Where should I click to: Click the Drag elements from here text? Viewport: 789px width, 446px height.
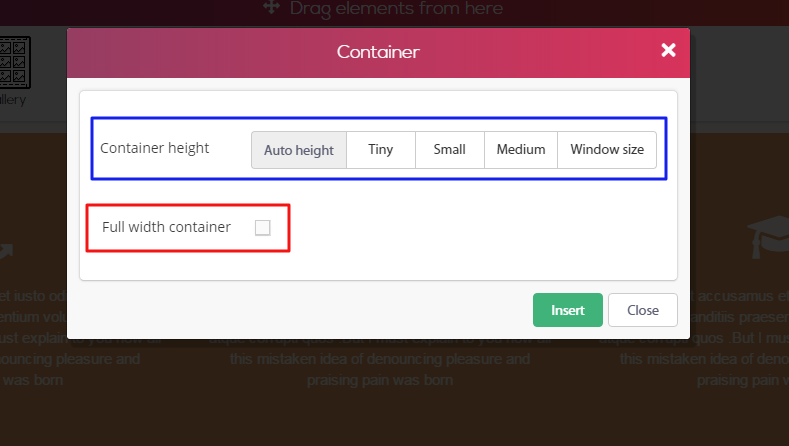tap(397, 9)
